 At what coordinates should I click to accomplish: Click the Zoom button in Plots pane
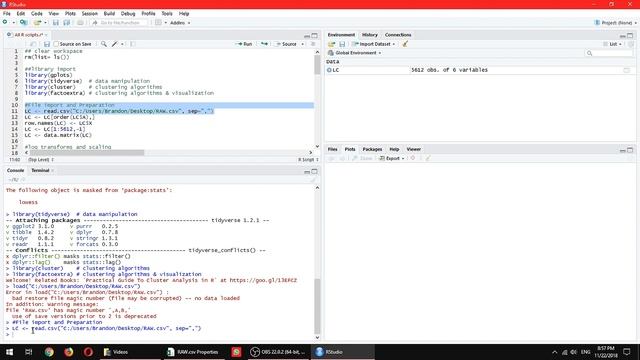(x=362, y=158)
